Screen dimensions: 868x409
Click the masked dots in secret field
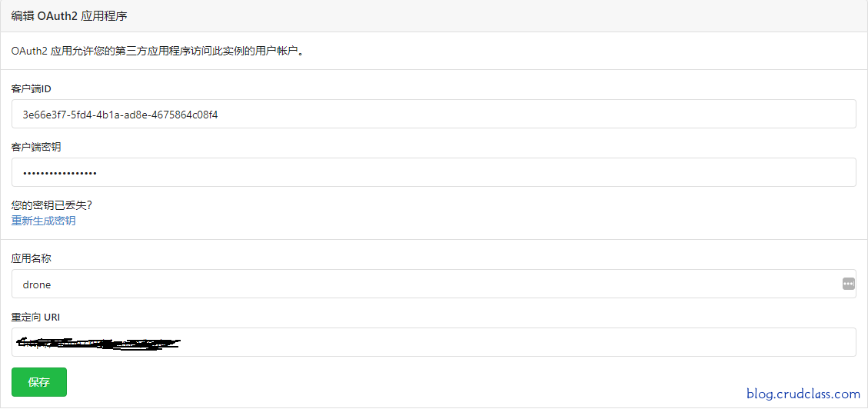[x=60, y=173]
